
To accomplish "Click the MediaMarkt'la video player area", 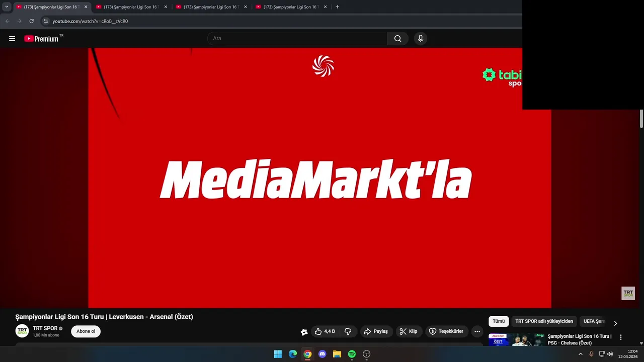I will click(x=319, y=177).
